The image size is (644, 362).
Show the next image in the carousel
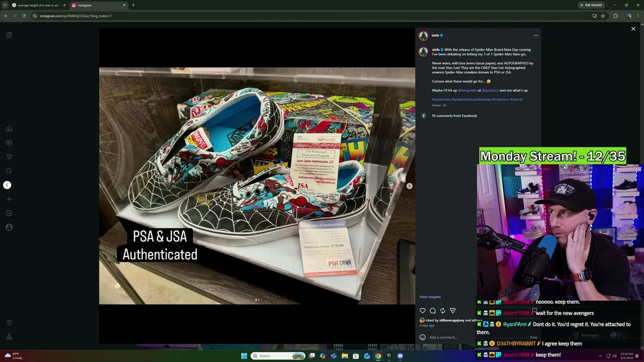pyautogui.click(x=410, y=186)
